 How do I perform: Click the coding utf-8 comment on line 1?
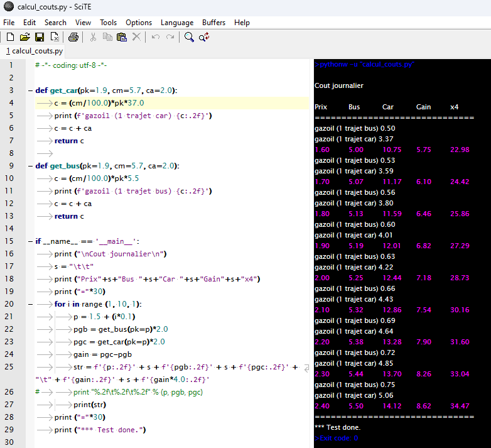71,65
